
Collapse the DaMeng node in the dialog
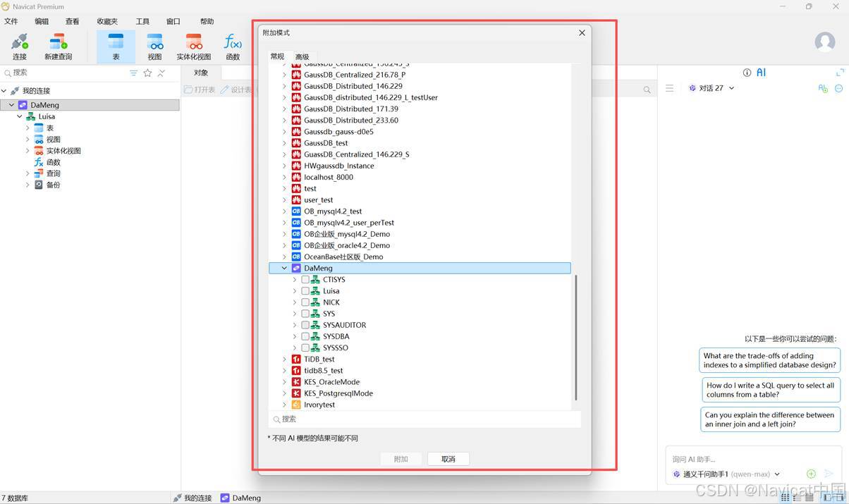click(285, 269)
